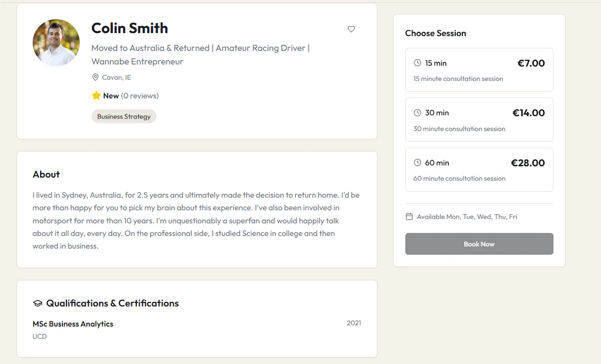Screen dimensions: 601x364
Task: Click the Choose Session heading
Action: pos(436,33)
